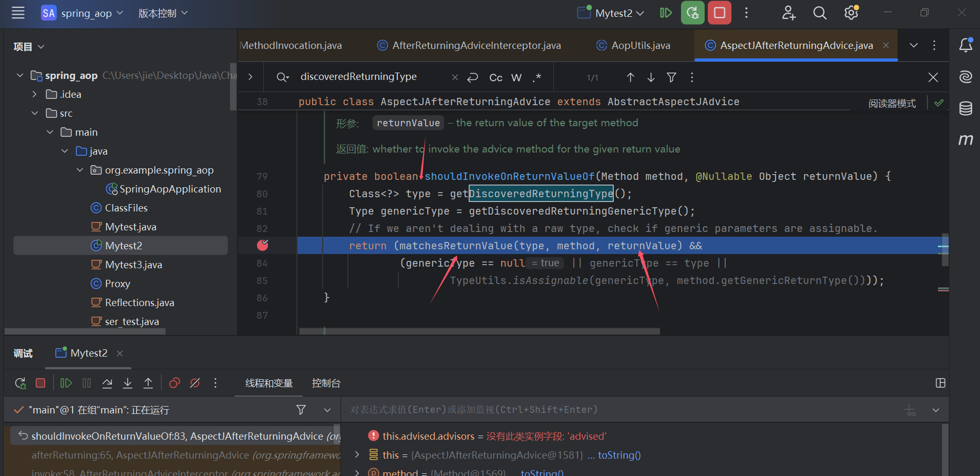
Task: Open Reflections.java in project tree
Action: [140, 302]
